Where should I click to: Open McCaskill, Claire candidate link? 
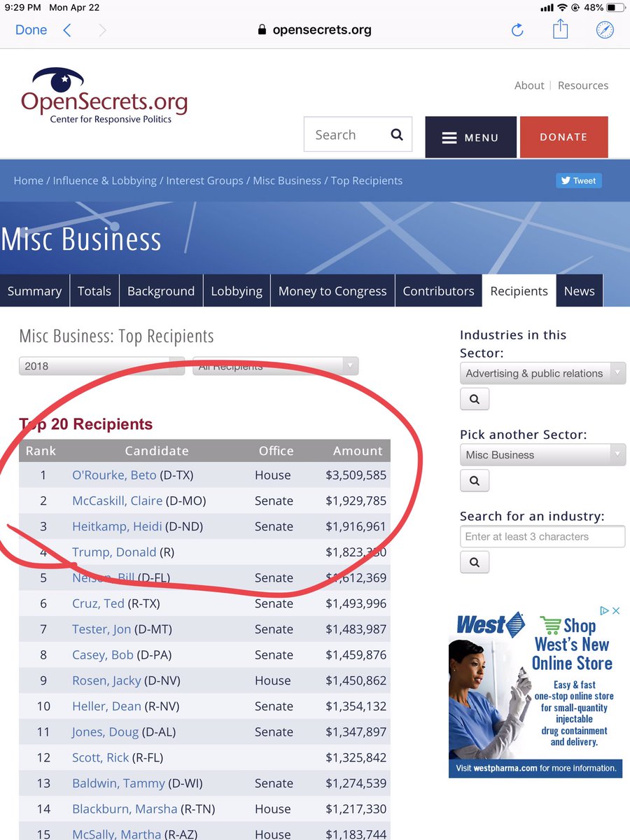coord(117,501)
